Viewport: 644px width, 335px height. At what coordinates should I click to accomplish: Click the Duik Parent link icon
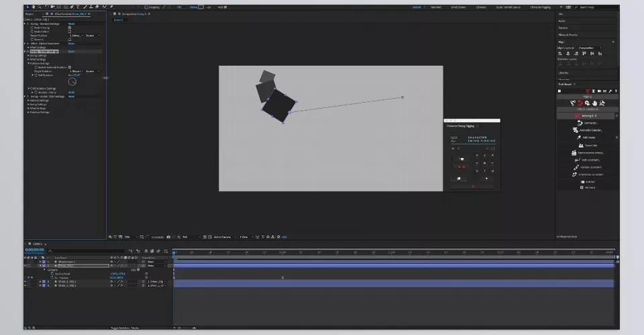click(581, 145)
